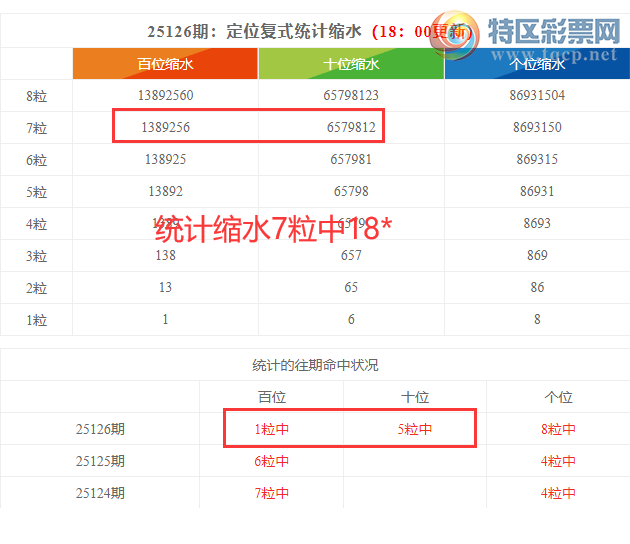Screen dimensions: 630x544
Task: Click cell value 8693150
Action: point(537,127)
